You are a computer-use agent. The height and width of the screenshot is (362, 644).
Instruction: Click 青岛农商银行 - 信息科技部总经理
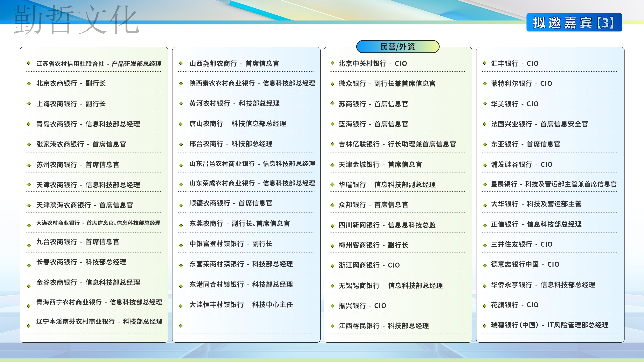88,124
